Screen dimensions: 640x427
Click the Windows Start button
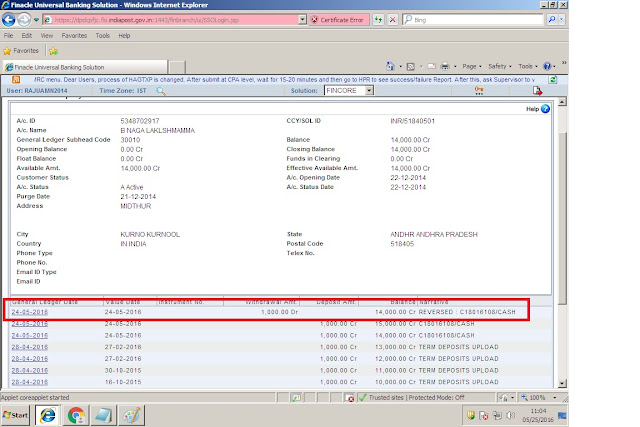click(x=15, y=416)
